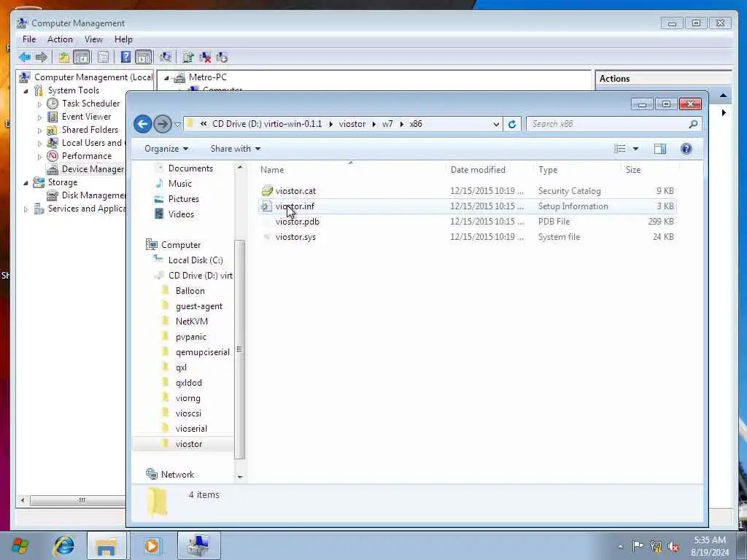Click the Up one level toolbar icon

tap(64, 58)
